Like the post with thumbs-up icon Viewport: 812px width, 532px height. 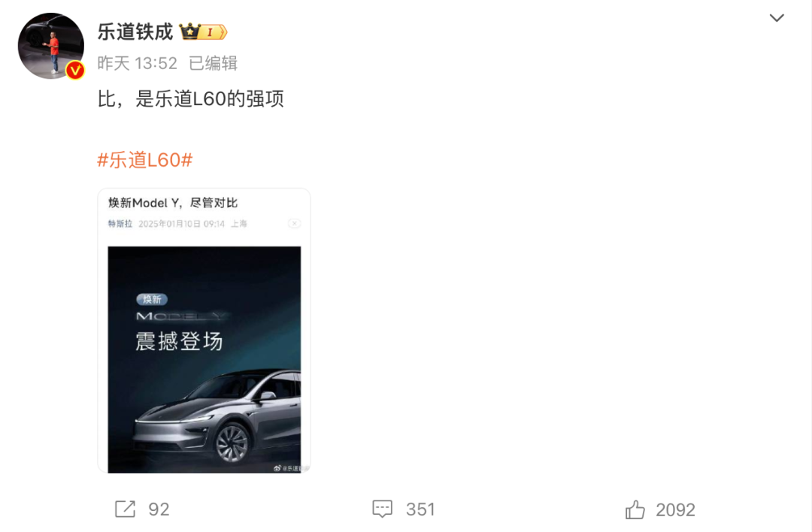point(635,509)
